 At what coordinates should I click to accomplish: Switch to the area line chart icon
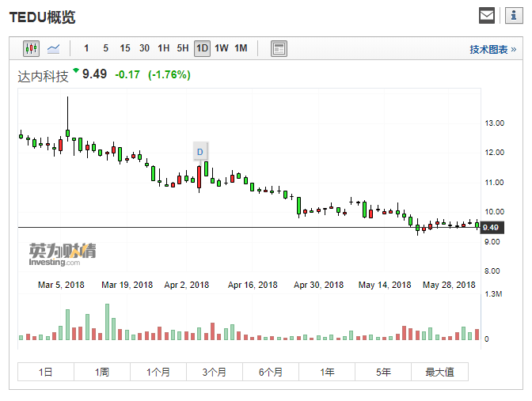(53, 48)
